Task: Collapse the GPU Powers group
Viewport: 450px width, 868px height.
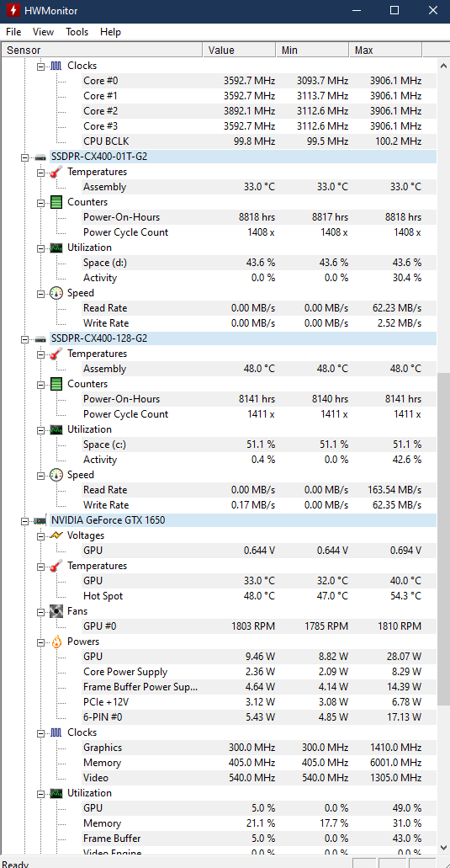Action: pos(40,642)
